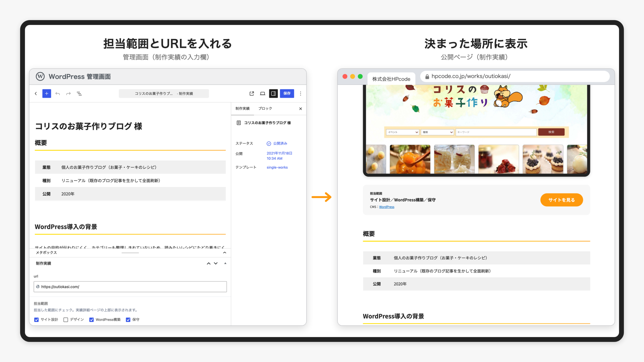
Task: Open the three-dot options menu
Action: coord(301,94)
